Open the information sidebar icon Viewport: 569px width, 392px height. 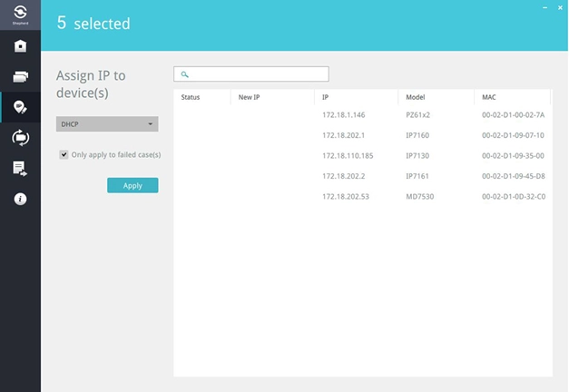(20, 199)
